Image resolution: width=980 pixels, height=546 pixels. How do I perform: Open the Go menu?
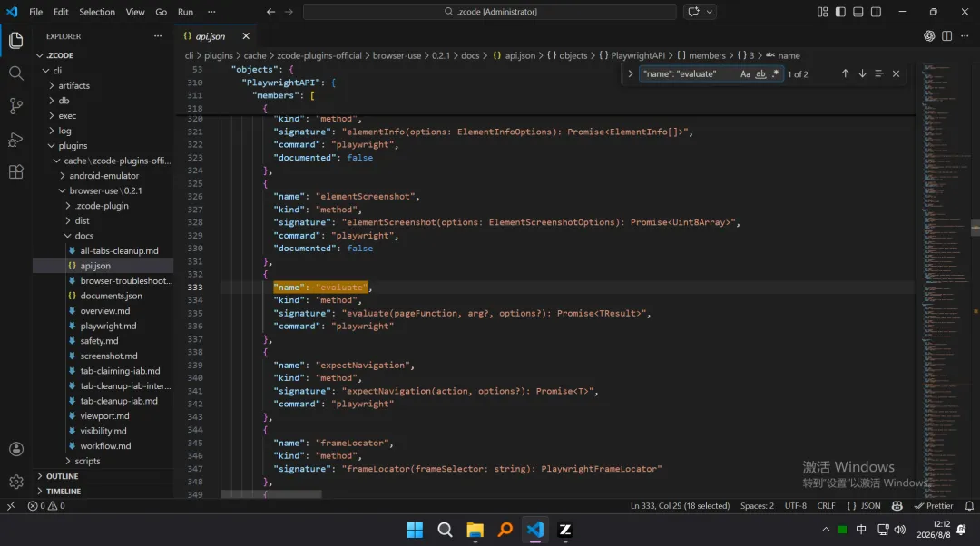[162, 12]
